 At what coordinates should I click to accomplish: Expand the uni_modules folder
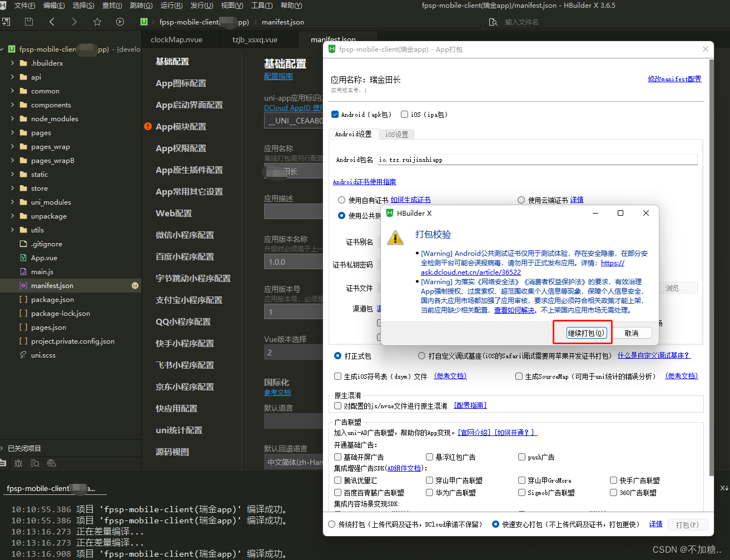12,202
